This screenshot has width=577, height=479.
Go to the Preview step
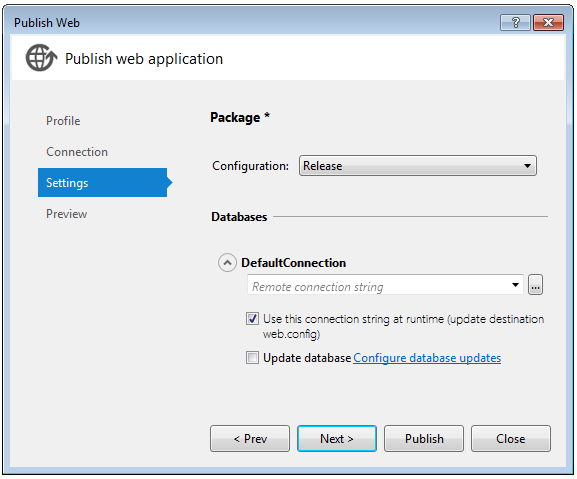click(x=67, y=214)
